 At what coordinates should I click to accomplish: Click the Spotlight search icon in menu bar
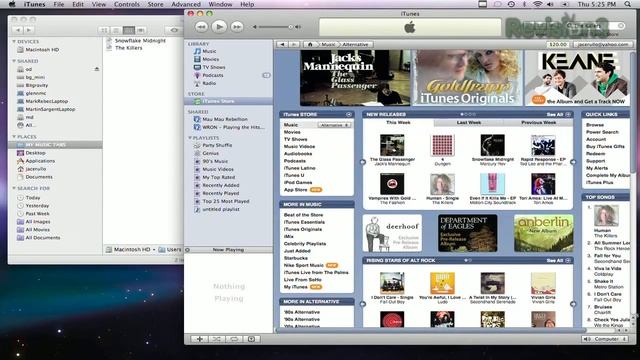627,4
